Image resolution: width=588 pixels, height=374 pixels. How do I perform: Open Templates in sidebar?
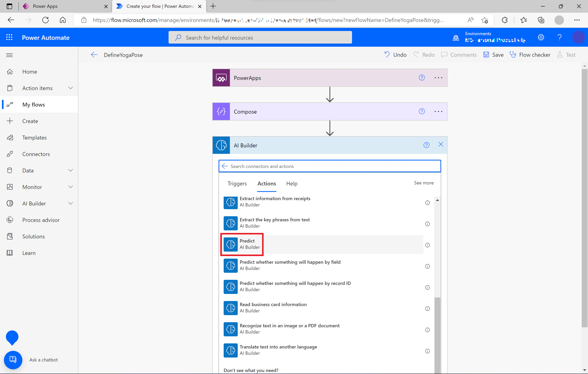coord(39,137)
